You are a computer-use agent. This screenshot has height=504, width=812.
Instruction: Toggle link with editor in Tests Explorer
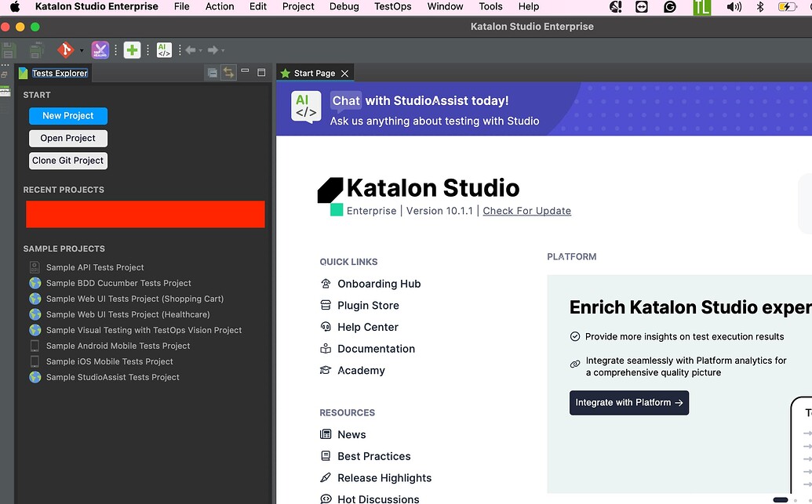(x=229, y=71)
